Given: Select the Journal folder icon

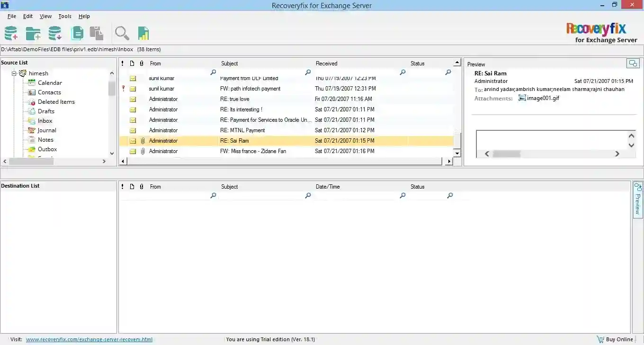Looking at the screenshot, I should [32, 130].
